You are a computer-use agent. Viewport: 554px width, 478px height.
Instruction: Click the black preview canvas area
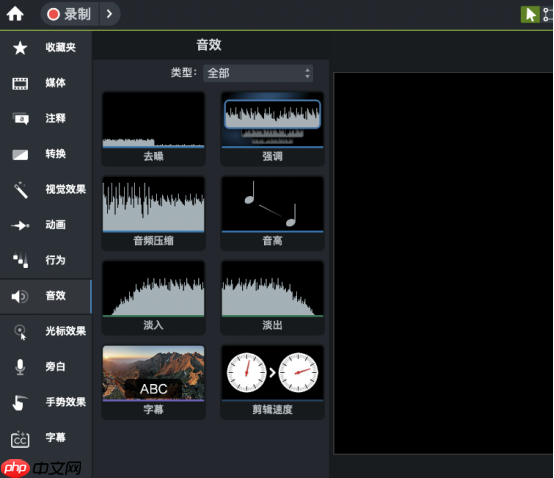tap(443, 263)
